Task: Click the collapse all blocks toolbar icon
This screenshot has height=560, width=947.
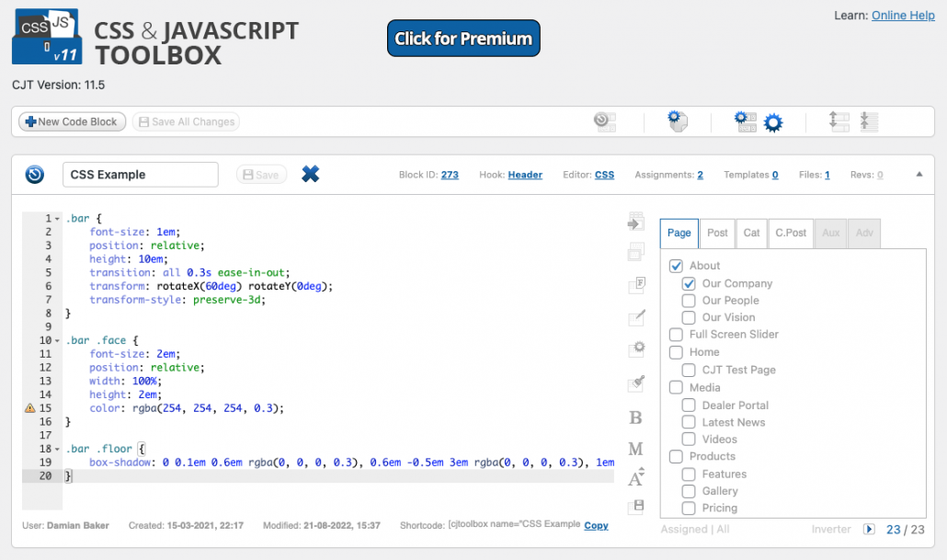Action: tap(869, 122)
